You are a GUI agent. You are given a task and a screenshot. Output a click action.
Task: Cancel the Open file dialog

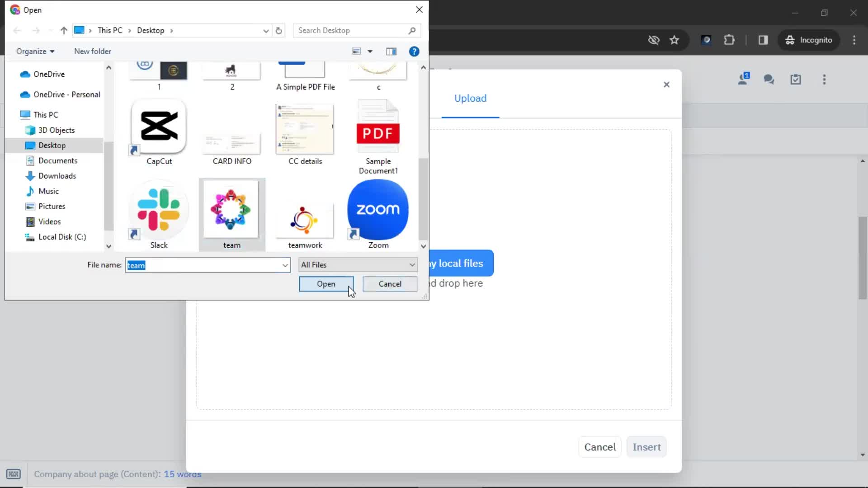pos(390,284)
